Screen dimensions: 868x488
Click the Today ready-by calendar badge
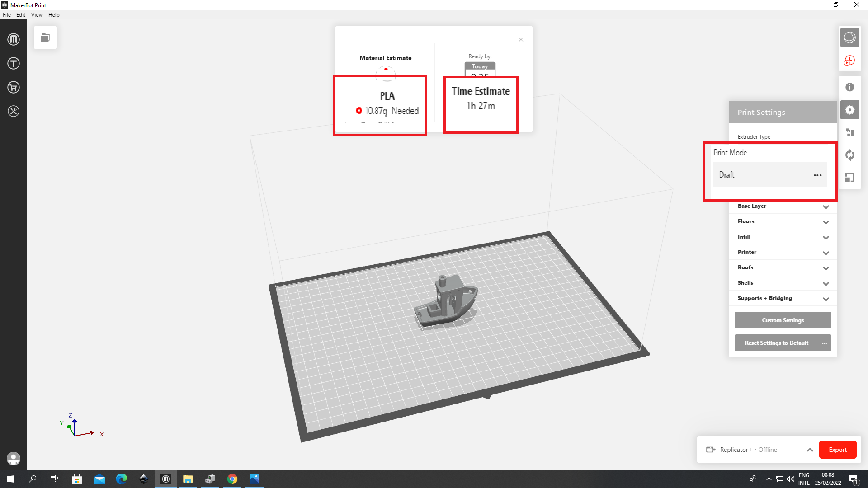tap(480, 70)
